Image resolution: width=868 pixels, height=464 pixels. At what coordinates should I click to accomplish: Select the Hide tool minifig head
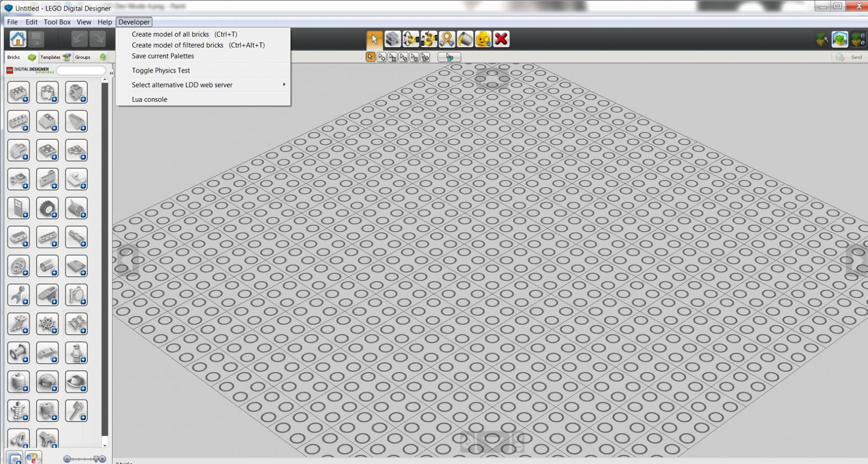(x=483, y=39)
